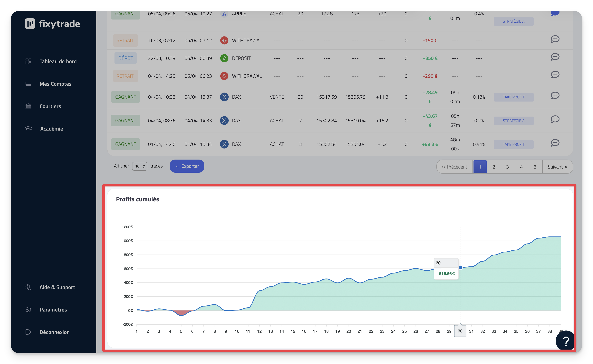The image size is (593, 364).
Task: Click the green deposit arrow icon
Action: coord(224,58)
